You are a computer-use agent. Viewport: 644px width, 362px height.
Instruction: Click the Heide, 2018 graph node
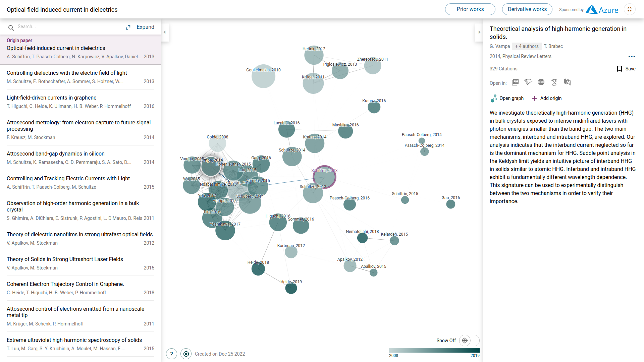(258, 269)
